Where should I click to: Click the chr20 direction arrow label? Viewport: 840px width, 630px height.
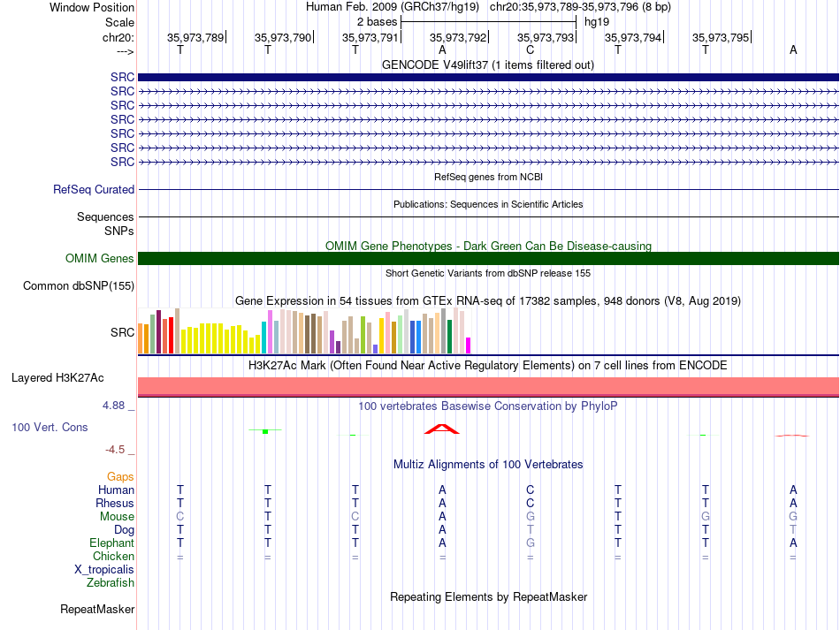point(125,51)
